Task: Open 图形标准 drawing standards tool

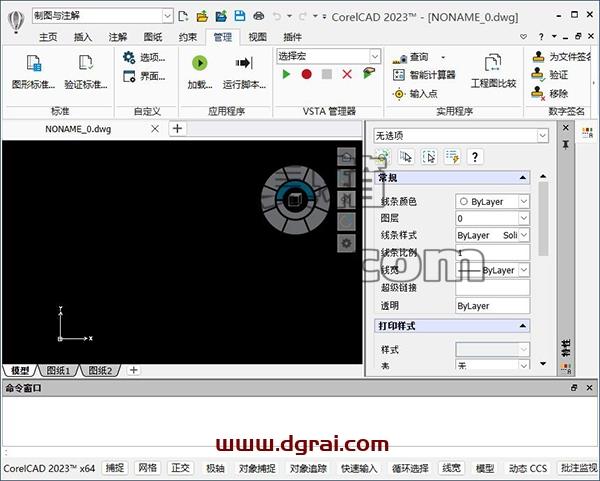Action: (33, 72)
